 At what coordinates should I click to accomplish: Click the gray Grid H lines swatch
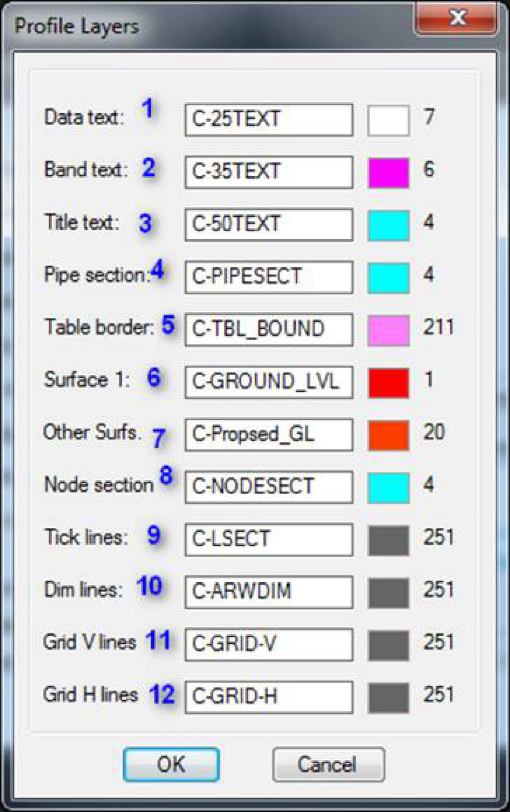point(388,698)
